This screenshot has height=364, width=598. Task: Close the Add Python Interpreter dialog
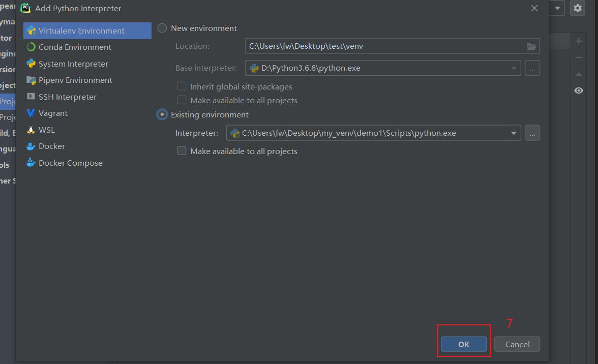[534, 8]
